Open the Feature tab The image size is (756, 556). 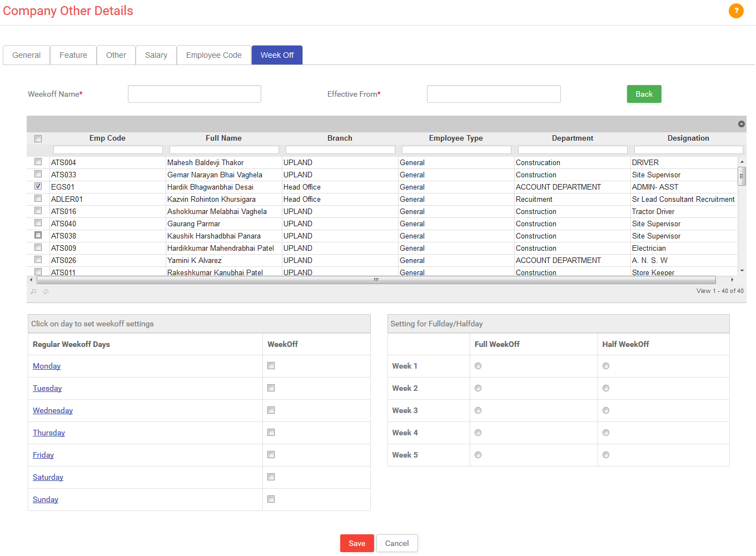[x=73, y=55]
